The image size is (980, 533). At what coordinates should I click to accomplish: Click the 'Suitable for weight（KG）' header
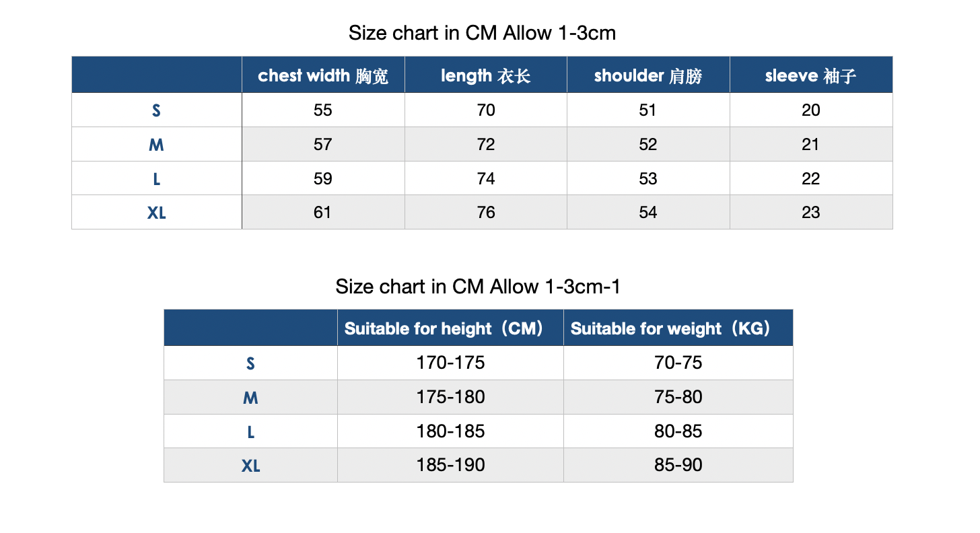tap(678, 329)
